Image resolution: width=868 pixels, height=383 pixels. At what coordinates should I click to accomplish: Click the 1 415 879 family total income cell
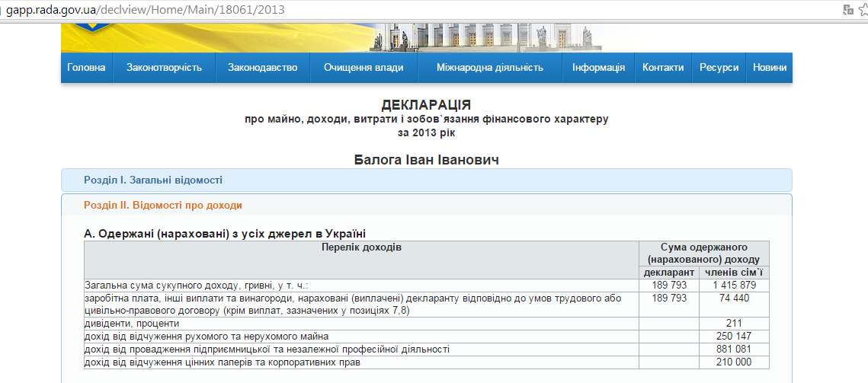[x=734, y=285]
